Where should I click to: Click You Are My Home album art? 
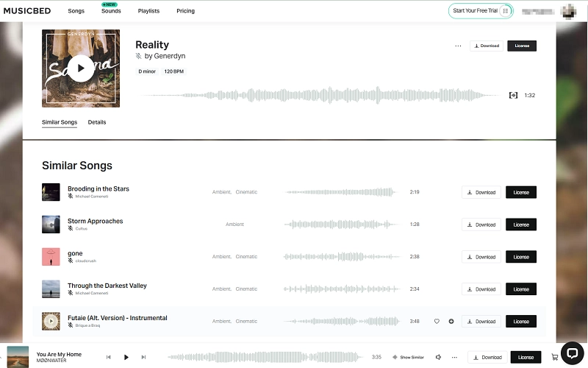pyautogui.click(x=18, y=357)
